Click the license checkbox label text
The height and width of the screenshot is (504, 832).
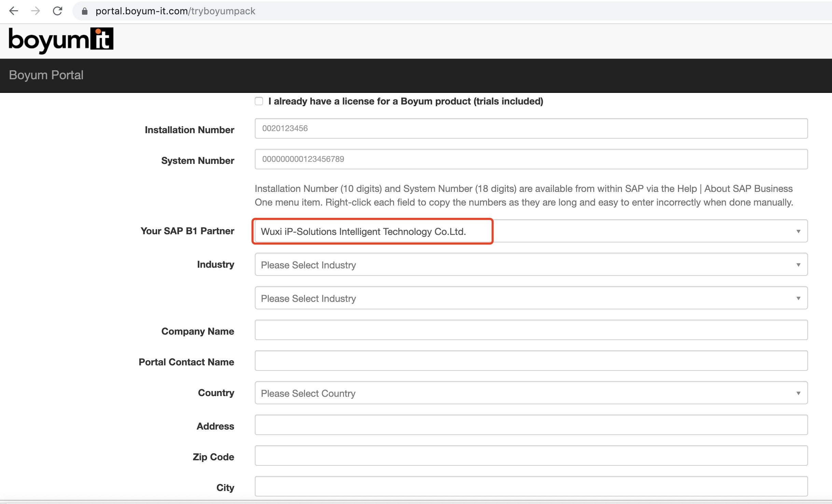click(406, 101)
